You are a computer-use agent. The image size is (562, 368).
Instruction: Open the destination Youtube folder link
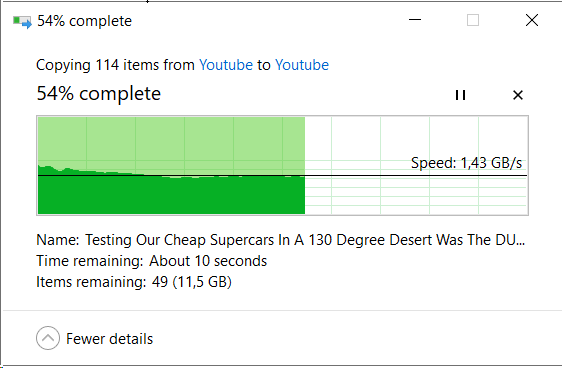pyautogui.click(x=302, y=65)
